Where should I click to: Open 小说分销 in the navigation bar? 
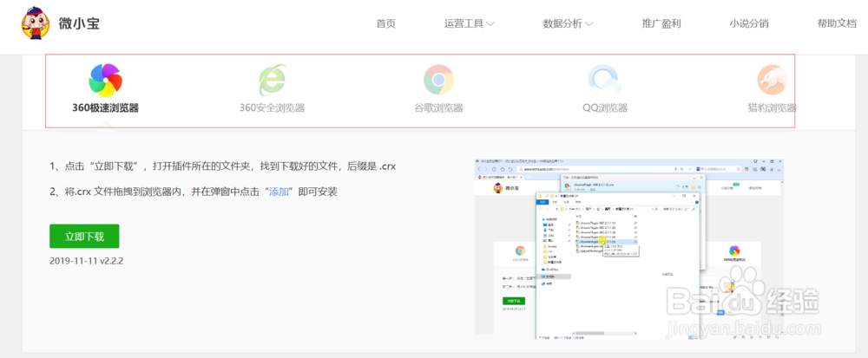click(x=749, y=23)
